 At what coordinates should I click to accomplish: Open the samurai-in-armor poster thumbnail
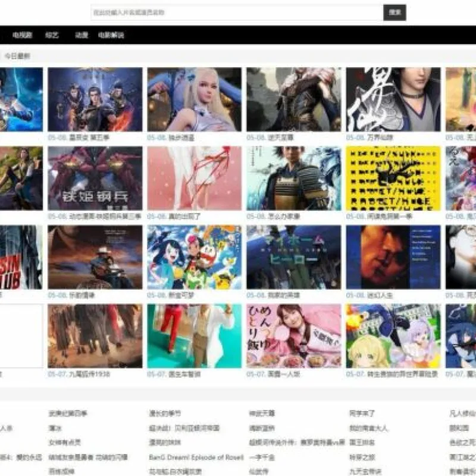click(x=294, y=178)
